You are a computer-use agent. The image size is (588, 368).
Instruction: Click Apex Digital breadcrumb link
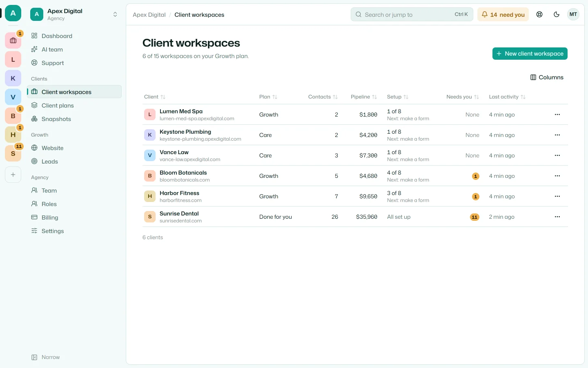(x=149, y=15)
